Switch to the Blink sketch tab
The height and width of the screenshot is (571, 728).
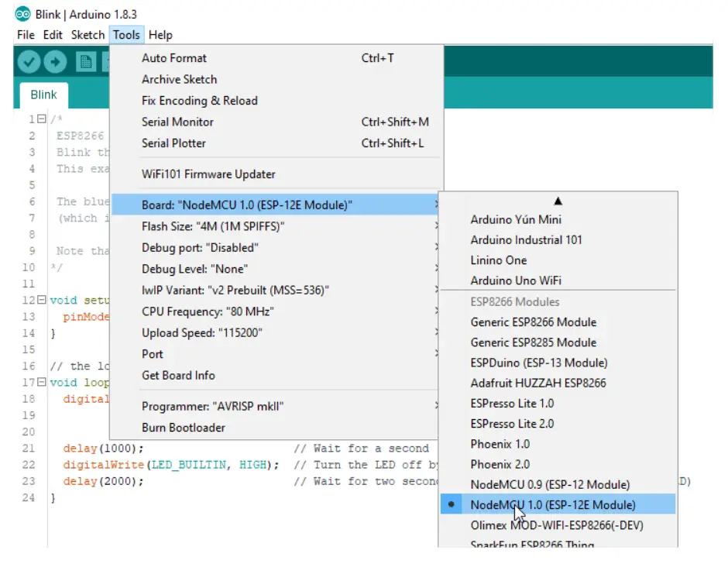43,95
